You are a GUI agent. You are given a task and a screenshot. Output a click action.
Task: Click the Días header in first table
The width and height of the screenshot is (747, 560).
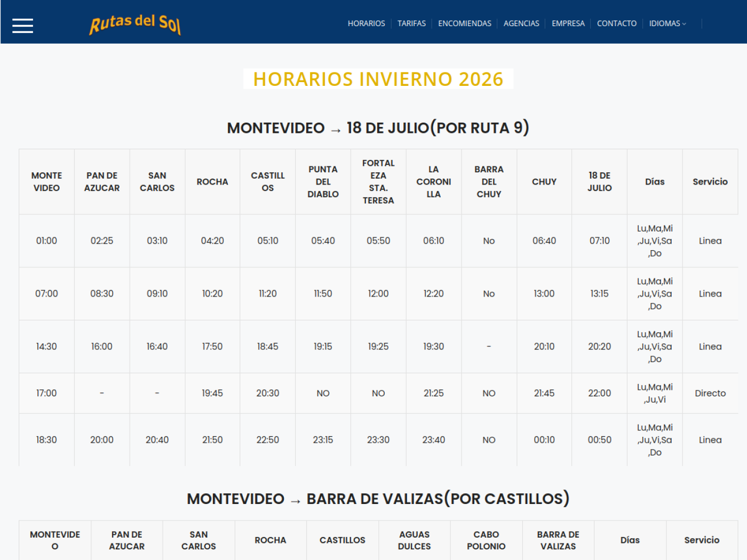click(x=655, y=182)
